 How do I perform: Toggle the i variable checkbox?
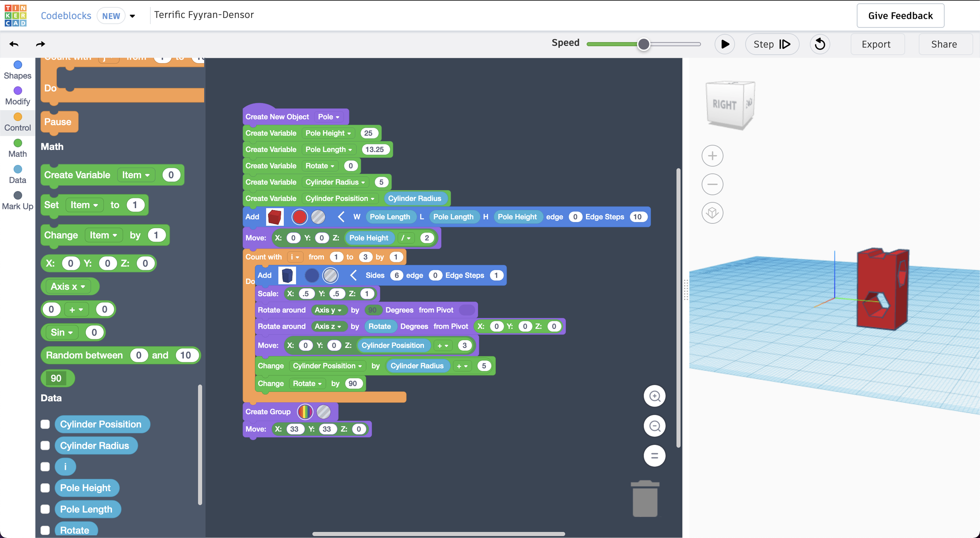[x=45, y=467]
